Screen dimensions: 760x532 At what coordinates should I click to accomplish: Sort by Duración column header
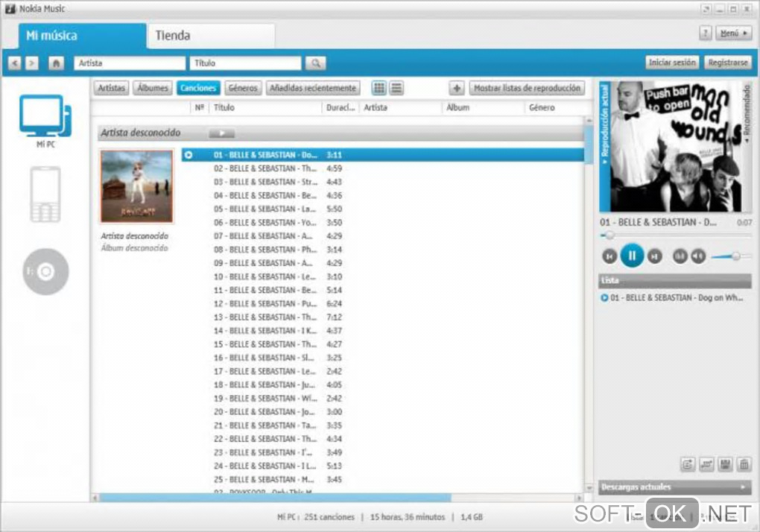tap(341, 107)
